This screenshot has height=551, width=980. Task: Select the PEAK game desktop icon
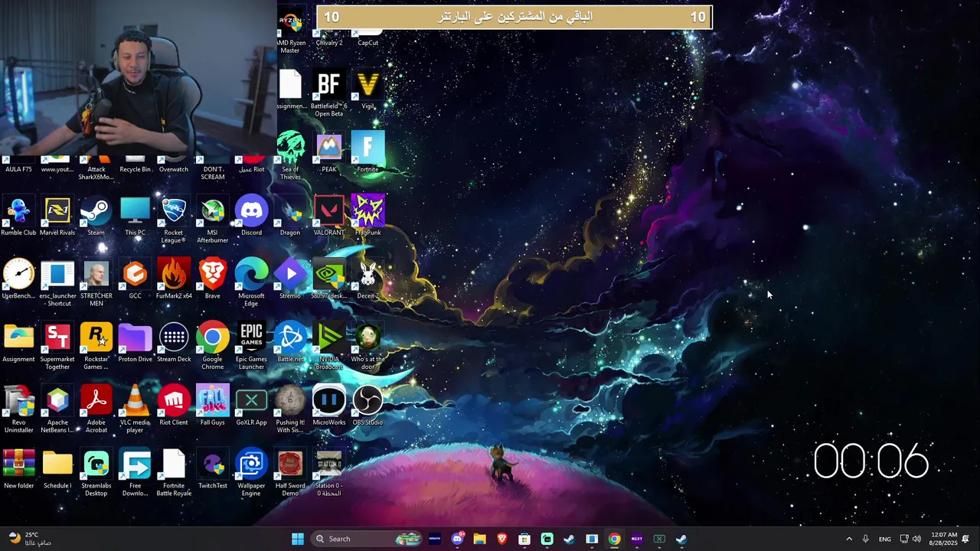[x=328, y=152]
